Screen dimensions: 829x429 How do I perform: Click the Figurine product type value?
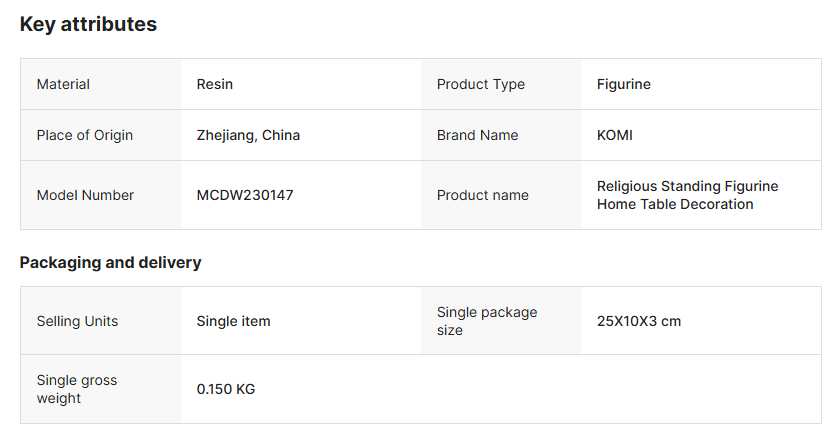tap(623, 84)
